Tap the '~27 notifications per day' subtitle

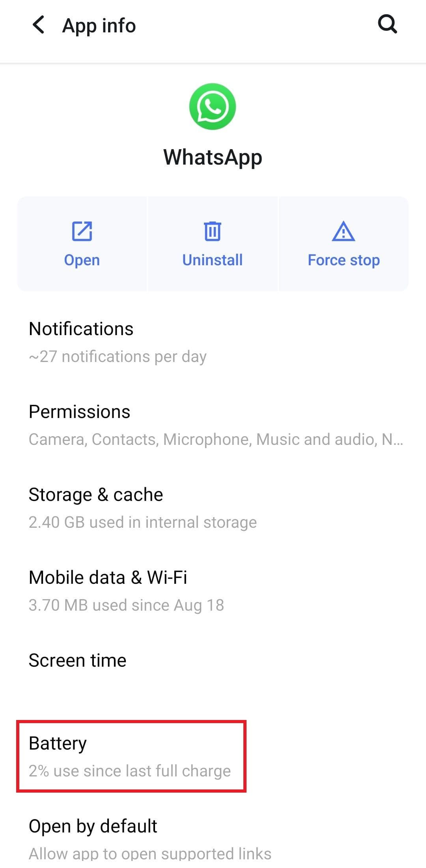coord(118,356)
